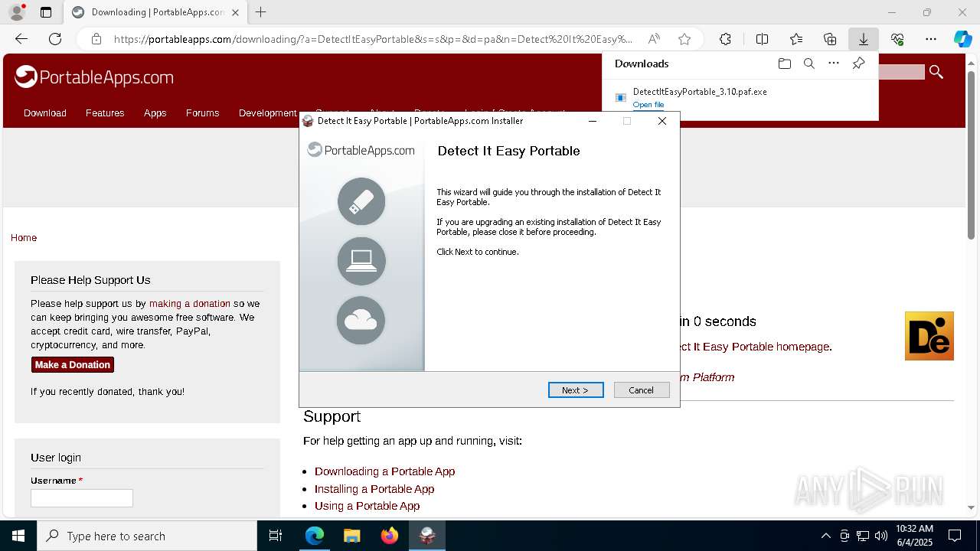Click the PortableApps installer taskbar icon
This screenshot has width=980, height=551.
click(x=427, y=536)
